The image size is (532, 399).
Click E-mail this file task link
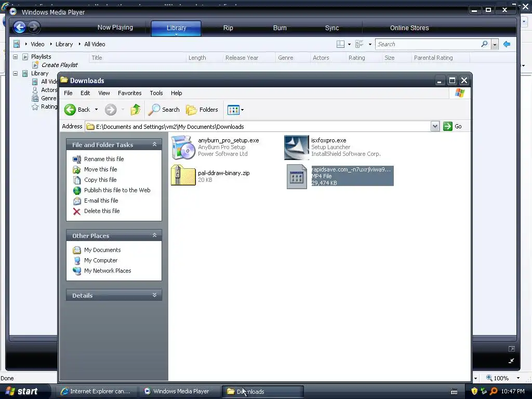point(101,201)
